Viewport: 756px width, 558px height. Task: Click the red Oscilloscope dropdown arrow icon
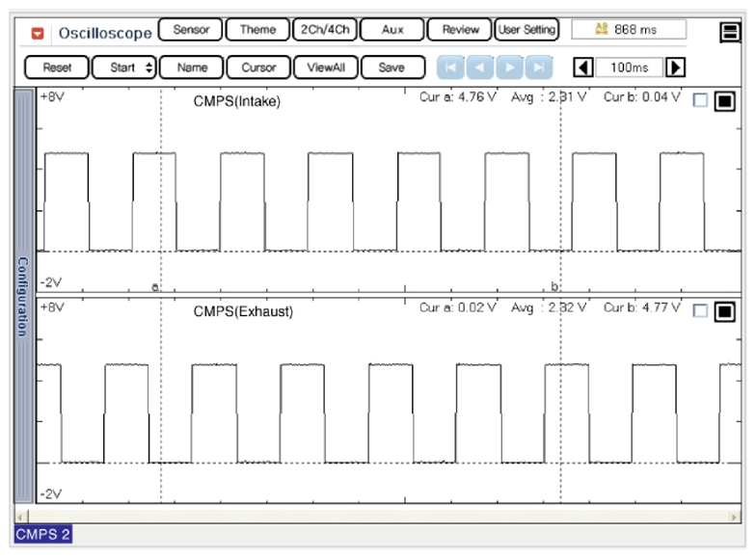[38, 33]
